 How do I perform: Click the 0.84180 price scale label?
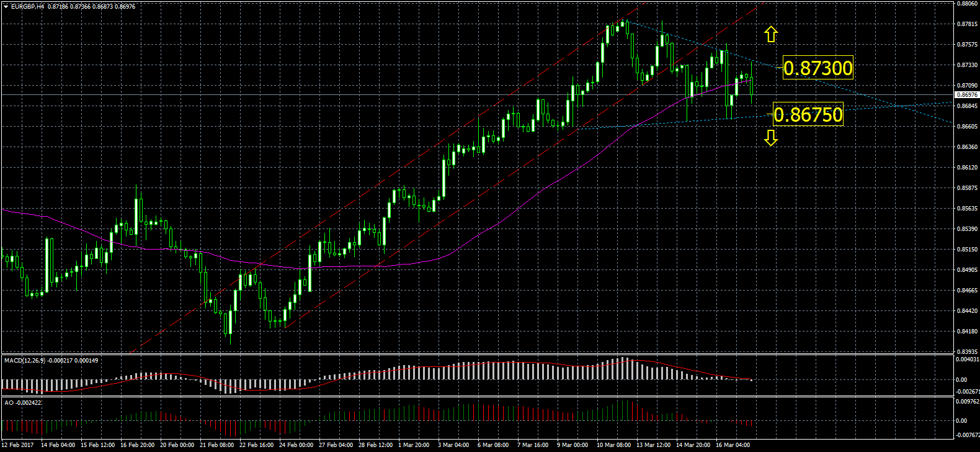pyautogui.click(x=968, y=332)
